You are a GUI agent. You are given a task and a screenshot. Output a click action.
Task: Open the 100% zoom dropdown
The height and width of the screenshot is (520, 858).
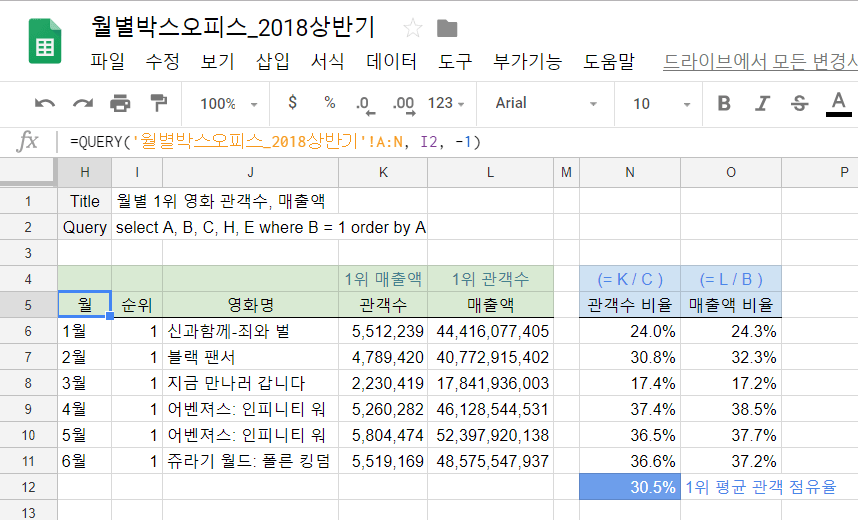coord(228,103)
